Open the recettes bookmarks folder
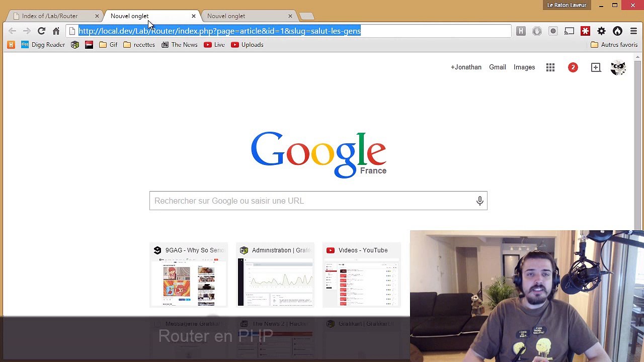Viewport: 644px width, 362px height. click(139, 45)
